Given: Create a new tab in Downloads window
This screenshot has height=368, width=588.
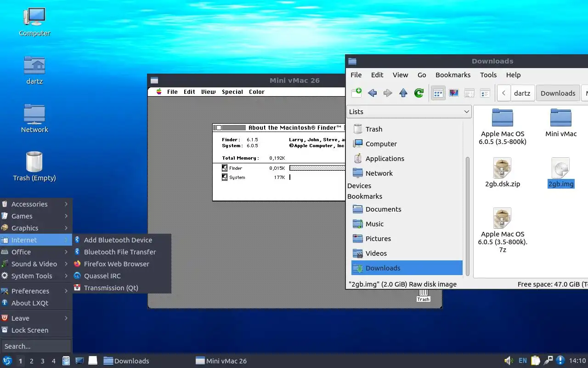Looking at the screenshot, I should coord(356,93).
